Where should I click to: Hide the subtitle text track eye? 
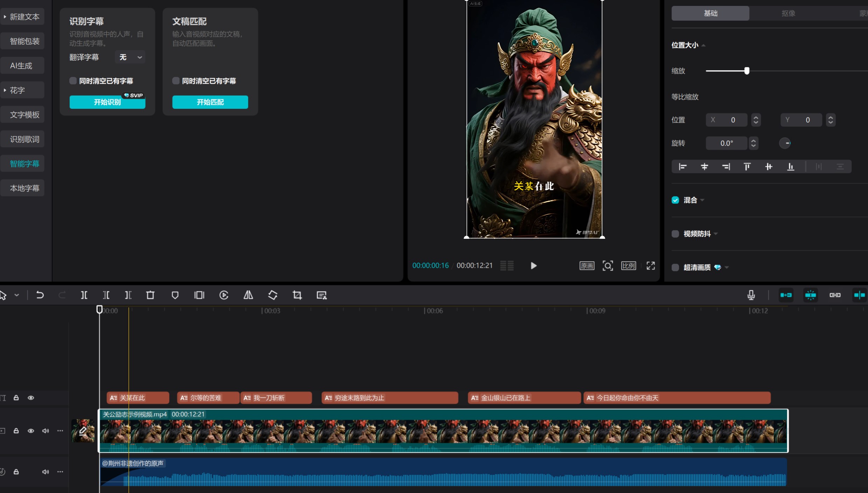(31, 398)
